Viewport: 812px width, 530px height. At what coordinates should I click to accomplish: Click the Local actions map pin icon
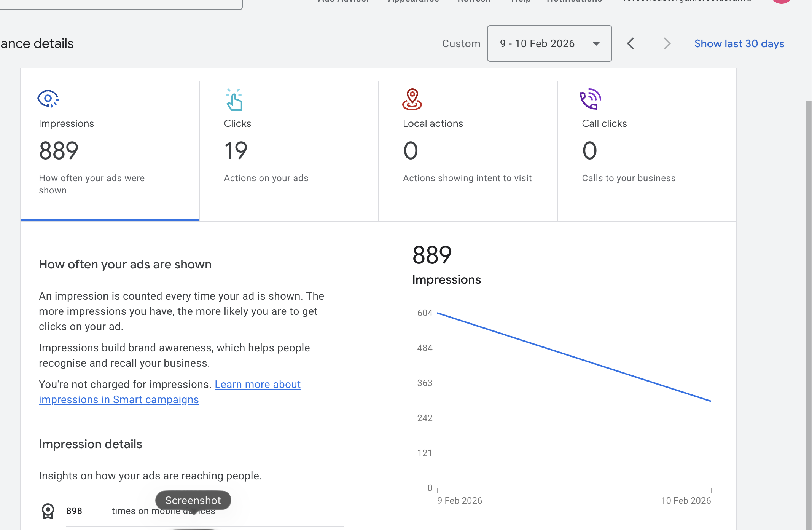click(x=412, y=99)
